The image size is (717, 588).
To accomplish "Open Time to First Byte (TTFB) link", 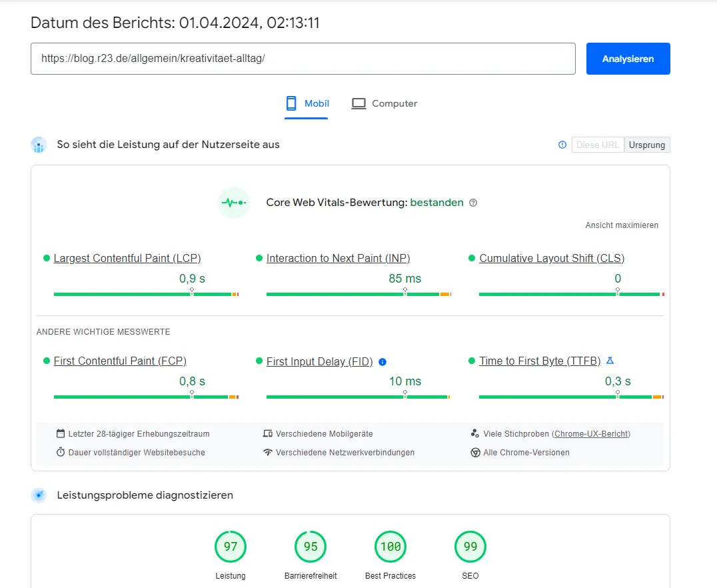I will [x=540, y=361].
